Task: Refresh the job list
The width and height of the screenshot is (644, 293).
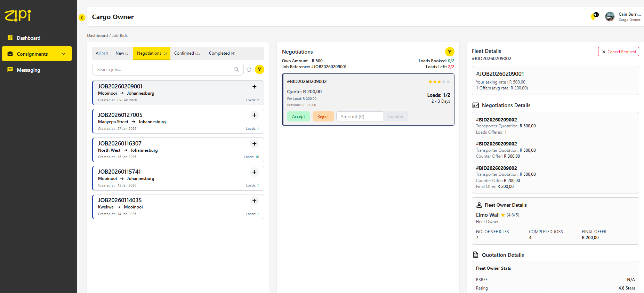Action: click(249, 70)
